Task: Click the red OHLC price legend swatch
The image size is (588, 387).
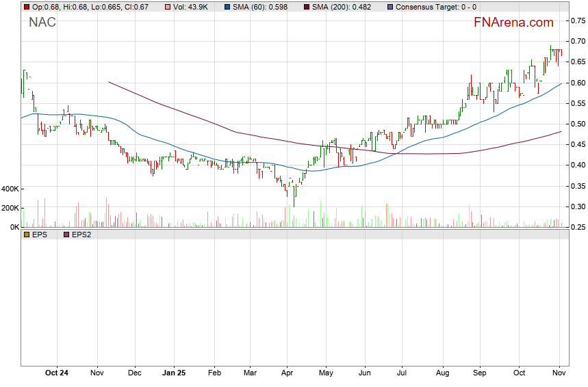Action: tap(27, 7)
